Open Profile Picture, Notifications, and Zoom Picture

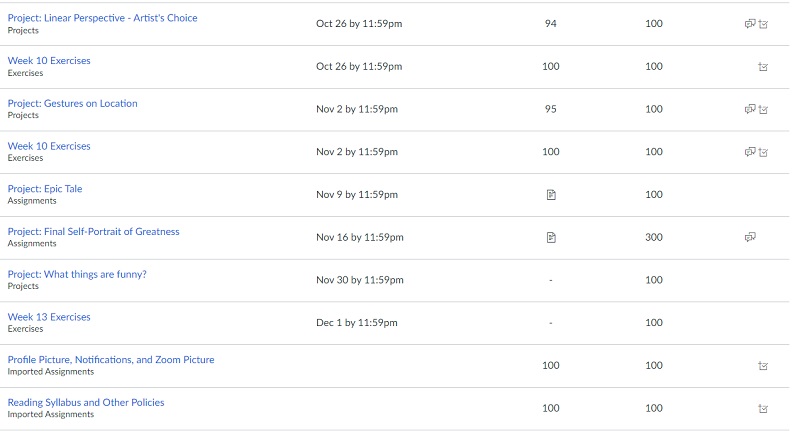coord(111,360)
